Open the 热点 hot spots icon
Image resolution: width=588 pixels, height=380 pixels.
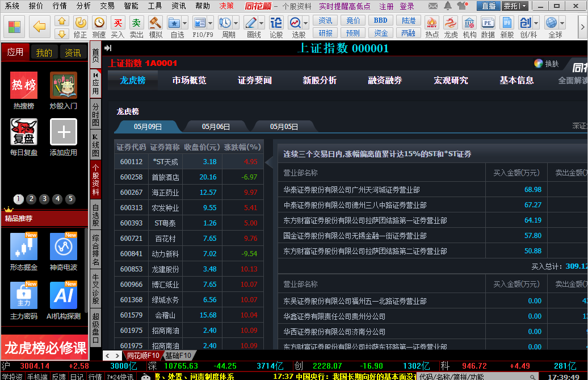click(x=432, y=27)
